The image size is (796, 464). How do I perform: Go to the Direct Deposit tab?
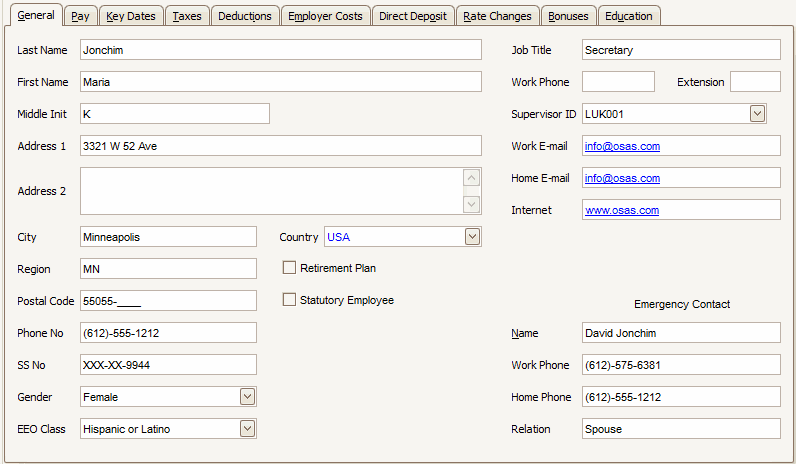click(x=413, y=16)
